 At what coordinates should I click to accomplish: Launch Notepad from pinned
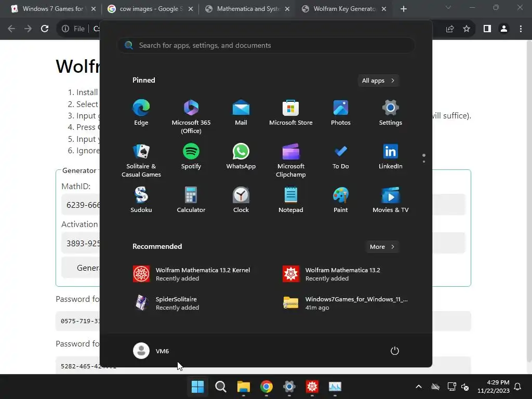tap(291, 200)
